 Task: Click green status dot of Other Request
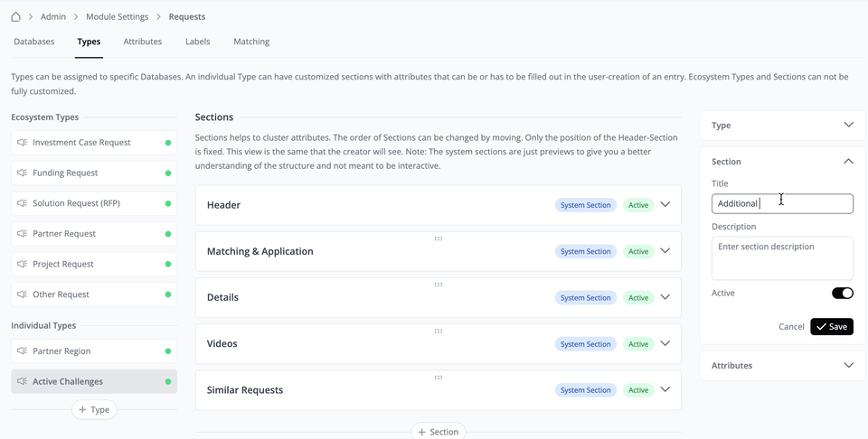[168, 294]
